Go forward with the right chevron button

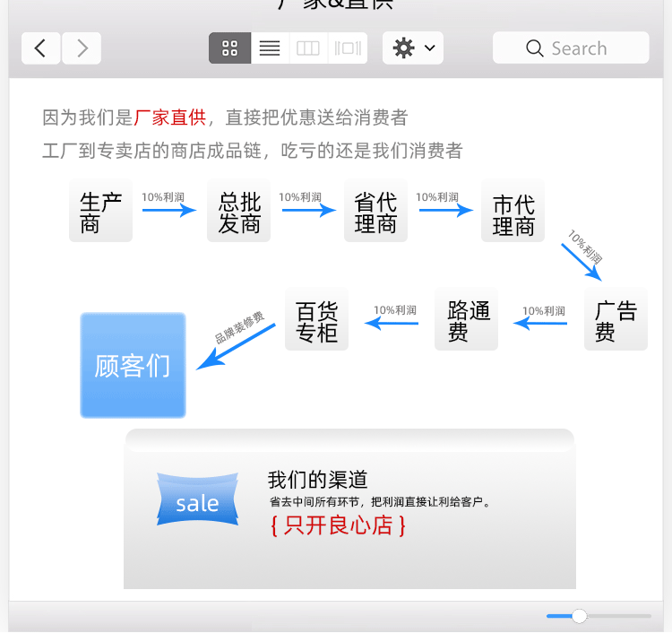point(82,48)
